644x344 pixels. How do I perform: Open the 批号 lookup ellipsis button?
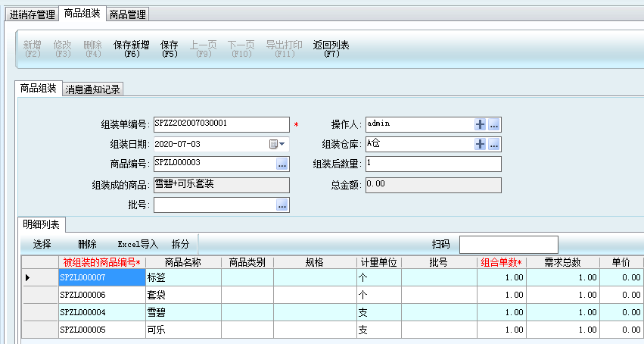282,205
